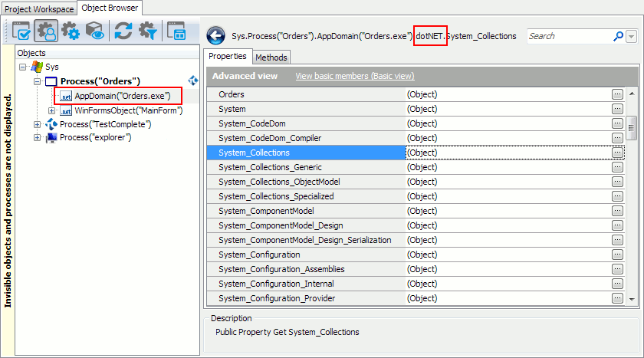Expand the Process("TestComplete") tree node
This screenshot has width=644, height=358.
click(38, 124)
